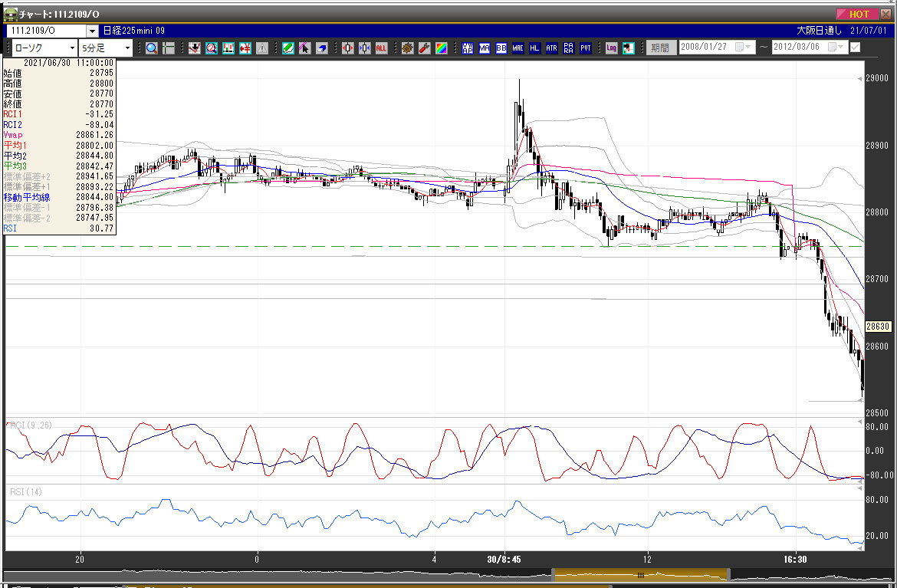Open the symbol code dropdown arrow
This screenshot has width=897, height=588.
pyautogui.click(x=92, y=31)
